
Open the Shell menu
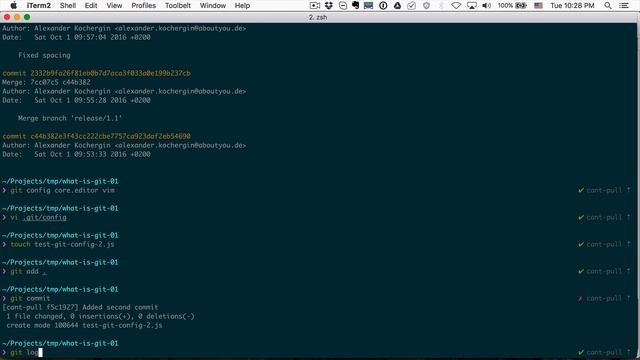point(68,6)
